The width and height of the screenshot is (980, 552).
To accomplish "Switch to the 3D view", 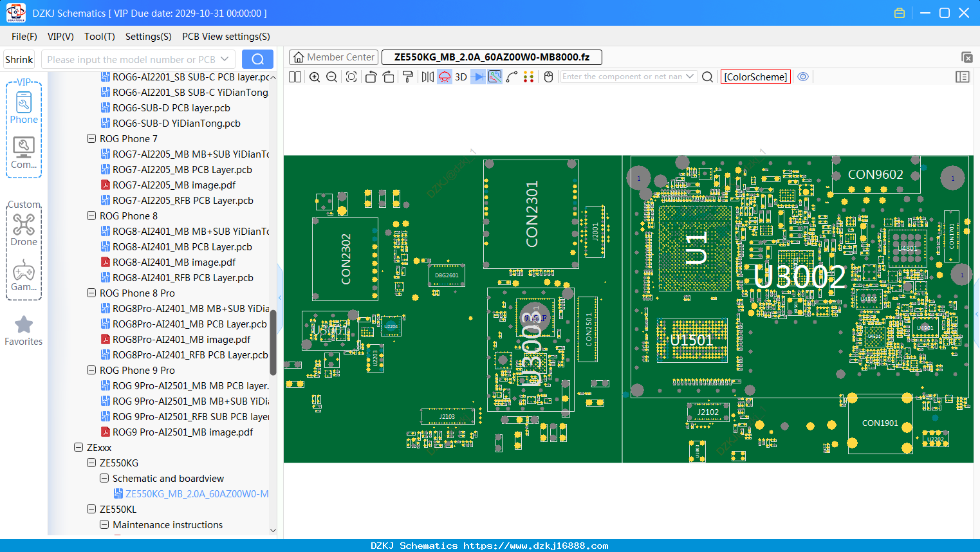I will 461,77.
